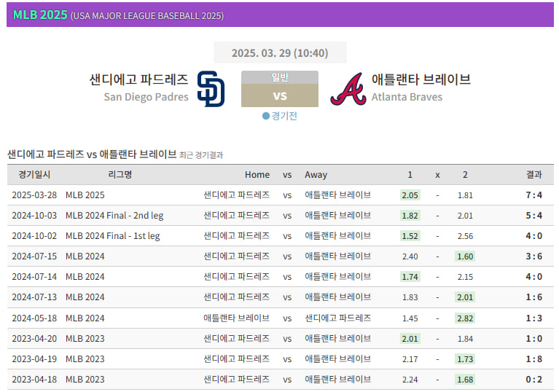Select highlighted 1.68 odds in 2023-04-18 row
The width and height of the screenshot is (559, 392).
[465, 380]
